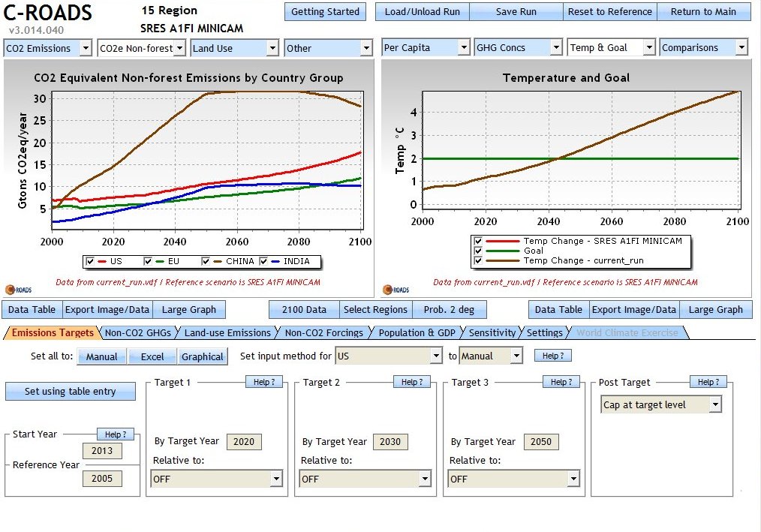The height and width of the screenshot is (532, 761).
Task: Click Help in Post Target box
Action: pyautogui.click(x=708, y=382)
